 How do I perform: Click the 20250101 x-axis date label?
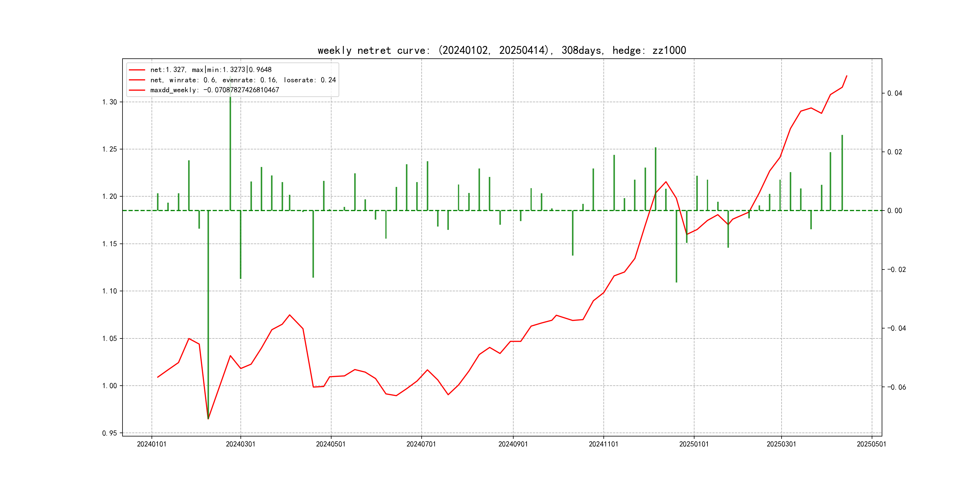point(694,444)
